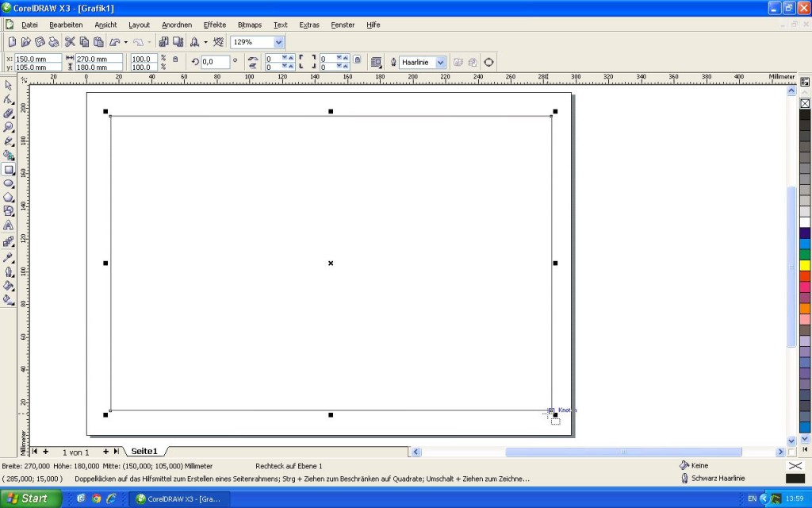Pick the green palette swatch
This screenshot has height=508, width=812.
pos(805,255)
